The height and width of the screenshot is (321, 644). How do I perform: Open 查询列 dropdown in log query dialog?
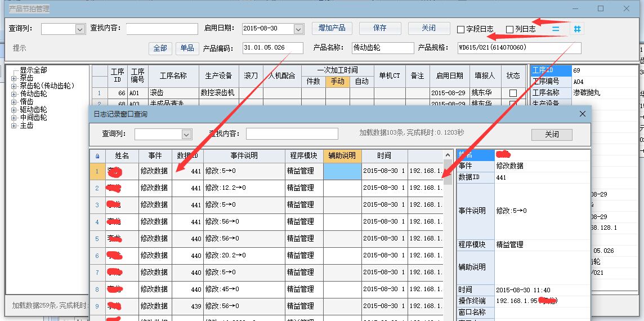(x=186, y=134)
